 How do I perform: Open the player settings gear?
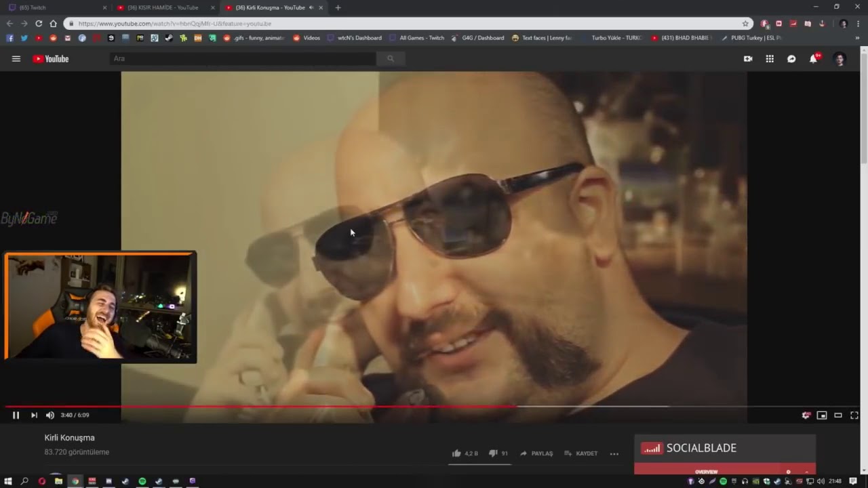[x=806, y=415]
